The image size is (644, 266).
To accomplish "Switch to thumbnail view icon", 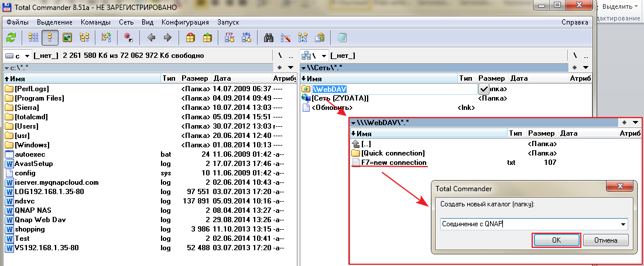I will [67, 37].
